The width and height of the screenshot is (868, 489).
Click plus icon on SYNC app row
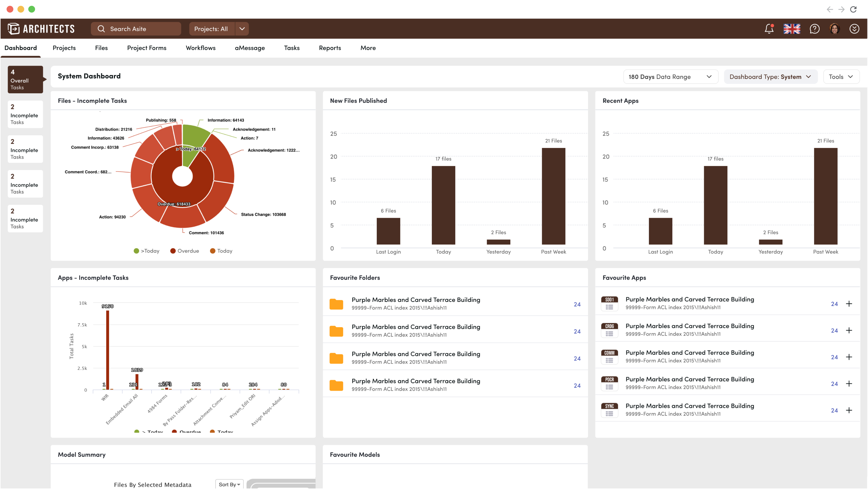tap(849, 410)
